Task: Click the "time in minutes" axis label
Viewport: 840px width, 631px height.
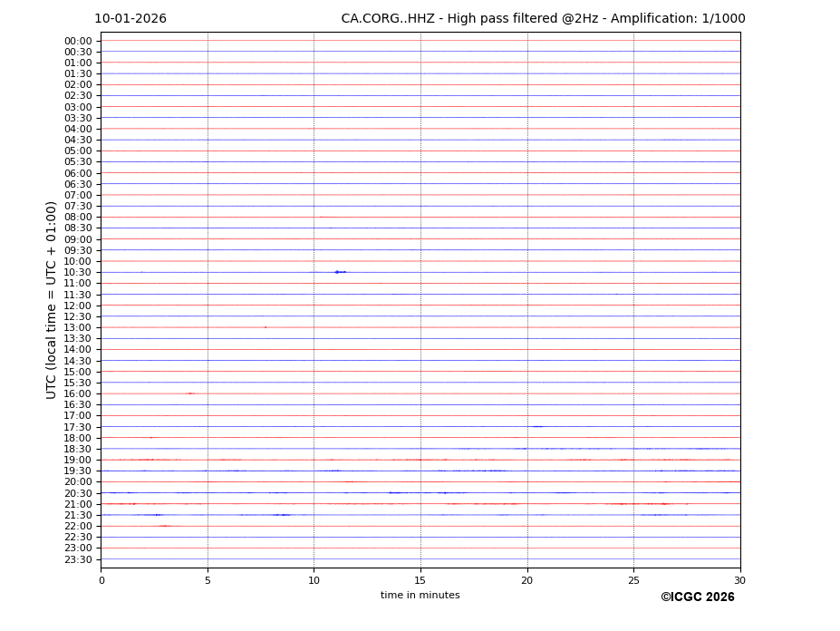Action: (420, 596)
